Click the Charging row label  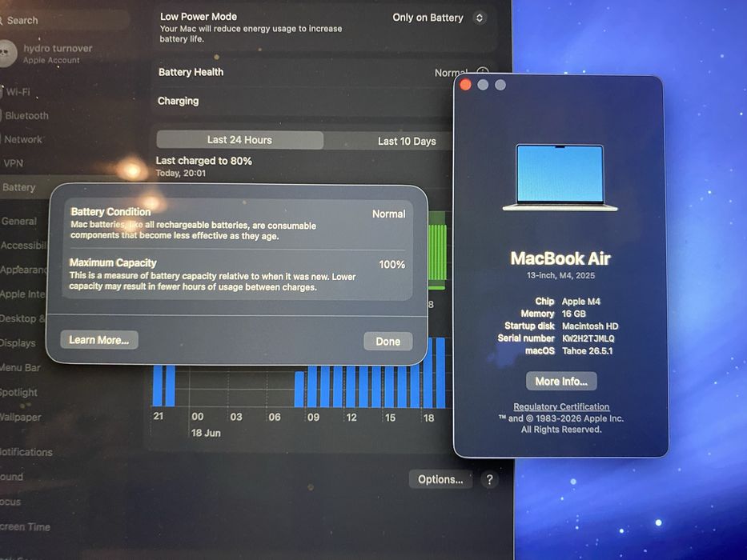point(179,101)
